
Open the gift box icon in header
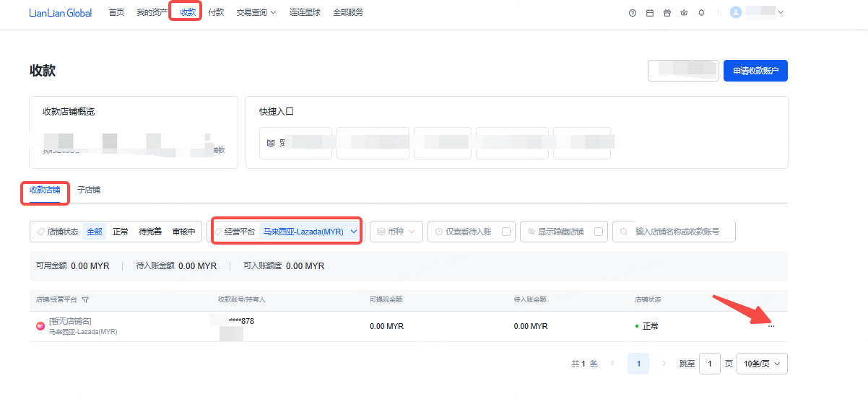click(667, 12)
